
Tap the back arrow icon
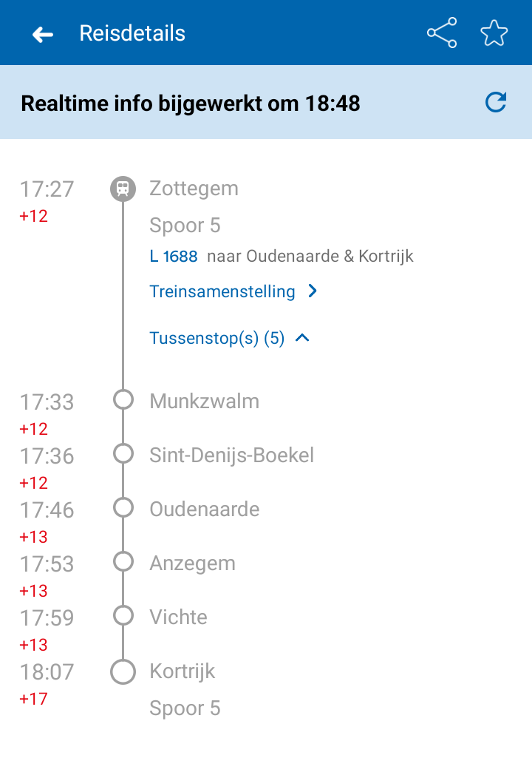(x=43, y=34)
